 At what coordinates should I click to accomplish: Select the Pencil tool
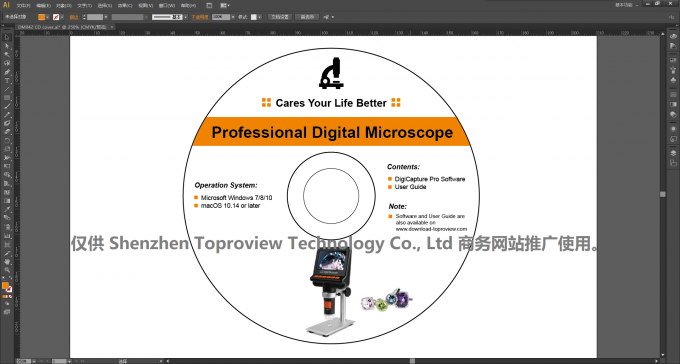coord(7,115)
